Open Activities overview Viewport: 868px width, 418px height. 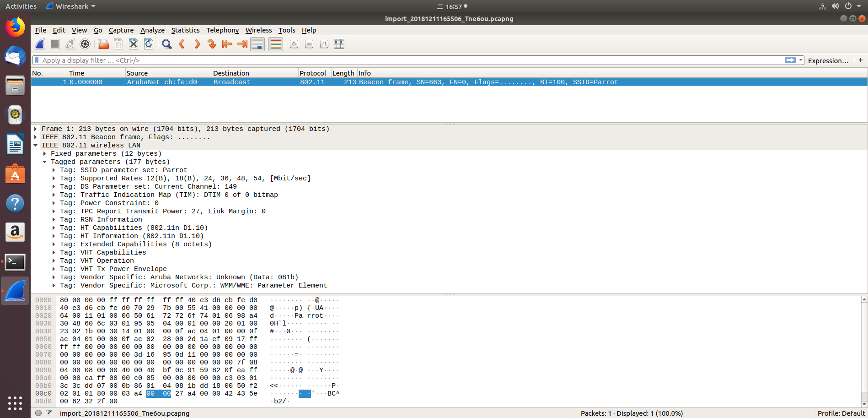coord(21,6)
